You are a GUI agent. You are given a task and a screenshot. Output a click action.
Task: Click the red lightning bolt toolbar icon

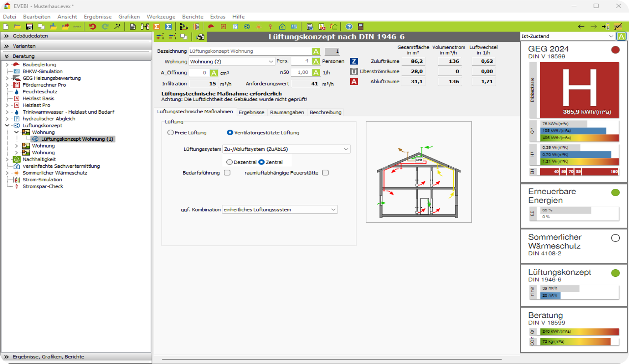(270, 27)
